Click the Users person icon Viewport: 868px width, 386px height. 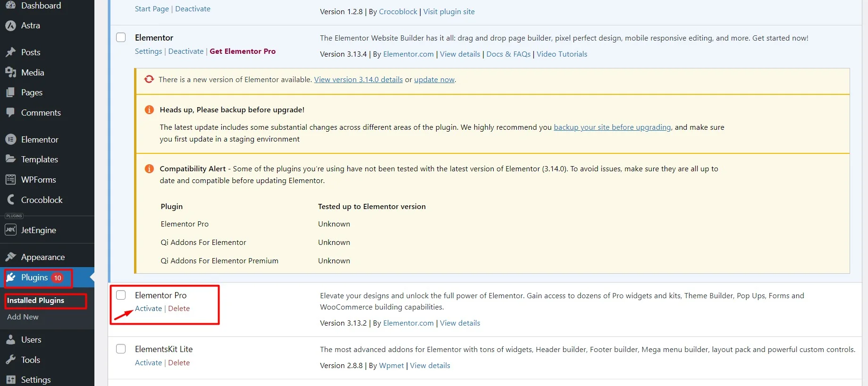10,339
